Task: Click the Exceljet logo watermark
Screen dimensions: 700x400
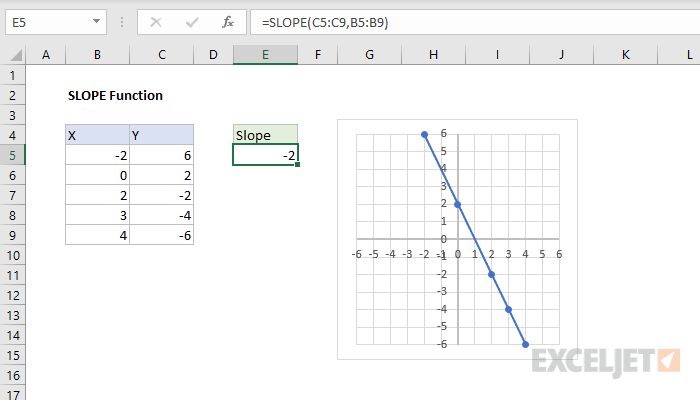Action: coord(606,360)
